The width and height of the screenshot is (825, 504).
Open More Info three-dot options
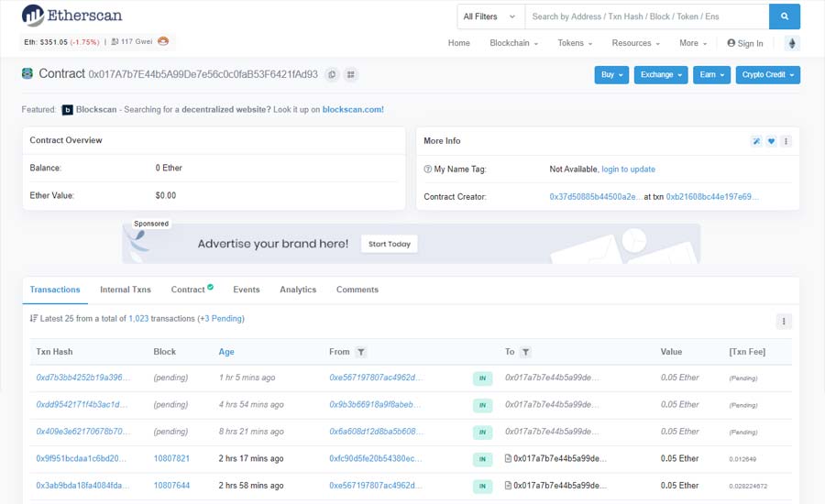tap(786, 141)
